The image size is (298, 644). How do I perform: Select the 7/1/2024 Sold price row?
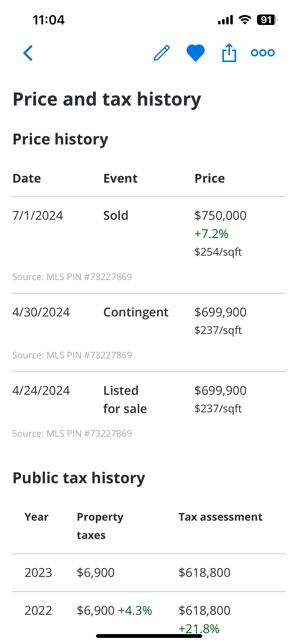pos(149,245)
